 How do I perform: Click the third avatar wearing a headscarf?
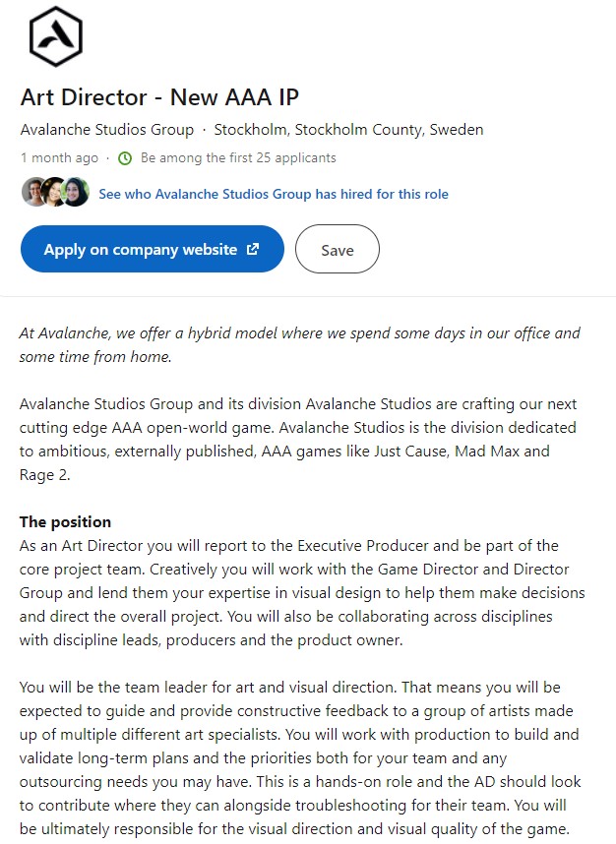76,192
